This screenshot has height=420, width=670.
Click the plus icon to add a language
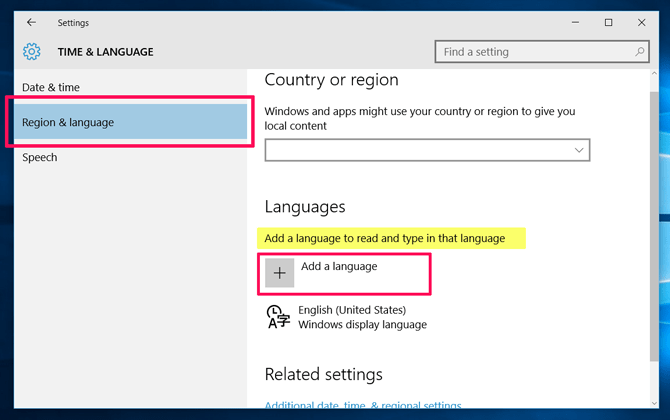pos(279,273)
